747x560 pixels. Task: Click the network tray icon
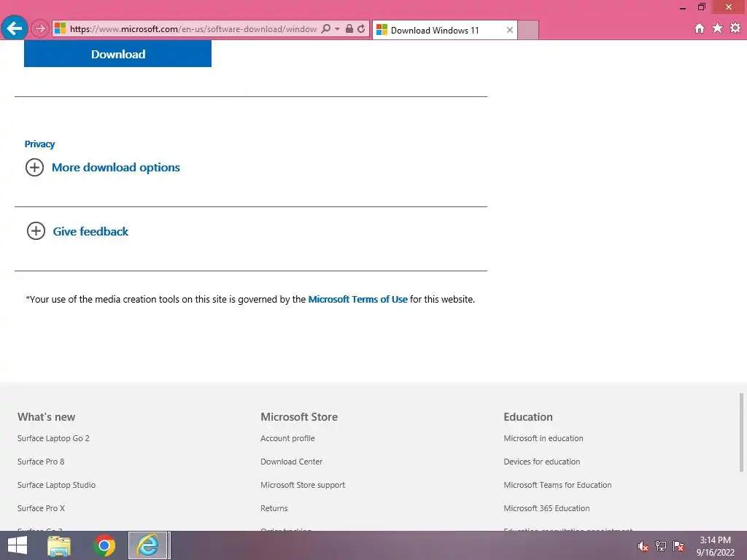[661, 546]
